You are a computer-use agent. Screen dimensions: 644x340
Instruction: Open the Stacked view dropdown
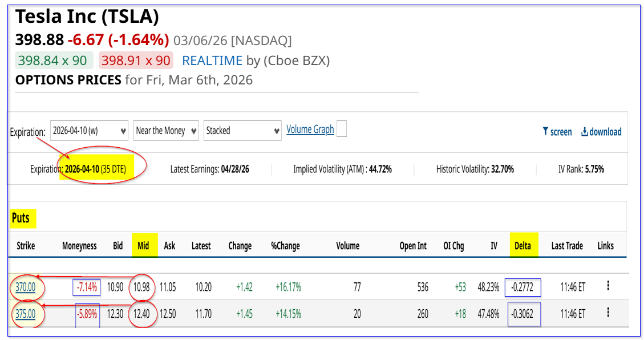[x=242, y=131]
